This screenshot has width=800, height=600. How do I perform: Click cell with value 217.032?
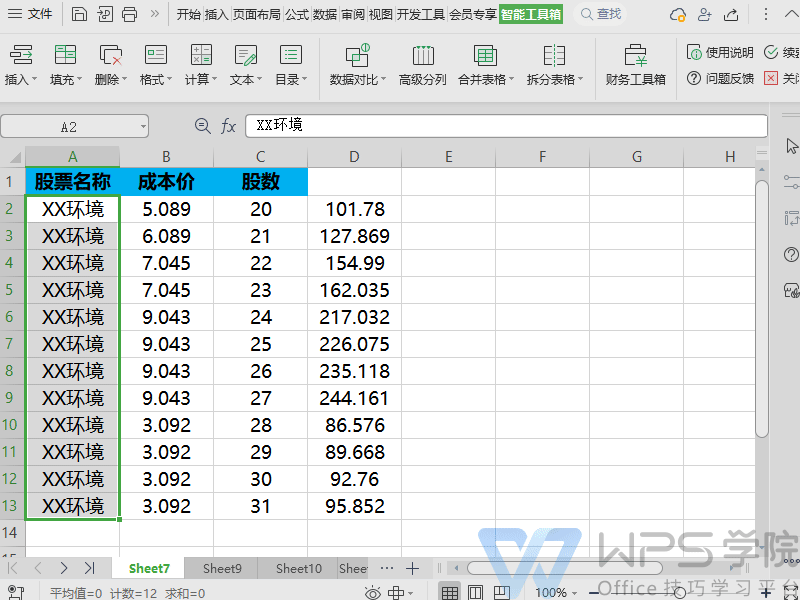pos(355,317)
